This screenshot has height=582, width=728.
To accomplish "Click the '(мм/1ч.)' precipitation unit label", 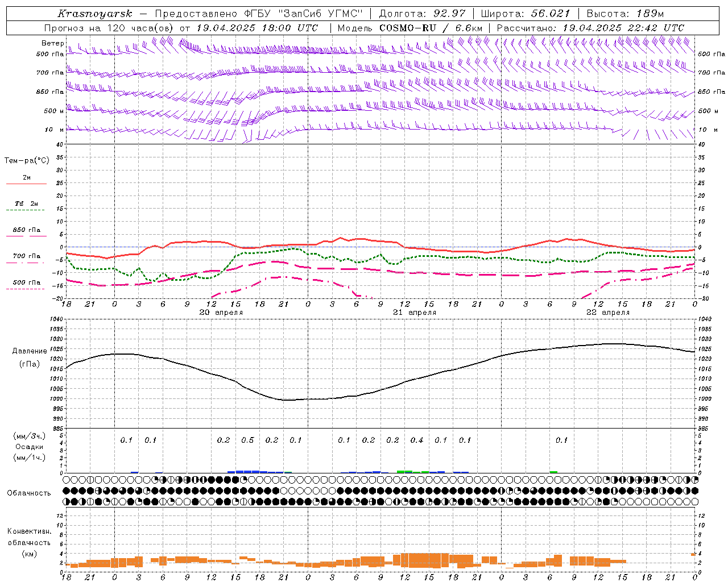I will click(x=30, y=458).
